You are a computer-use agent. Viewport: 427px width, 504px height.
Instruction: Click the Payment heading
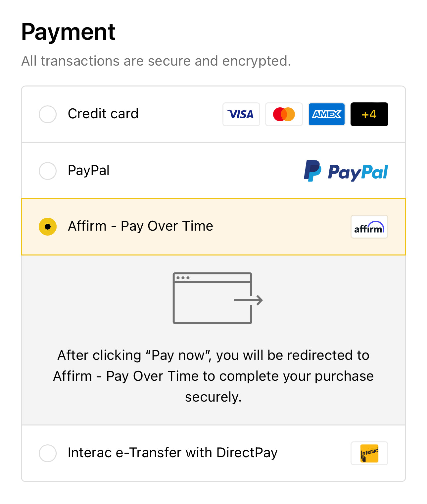[68, 32]
